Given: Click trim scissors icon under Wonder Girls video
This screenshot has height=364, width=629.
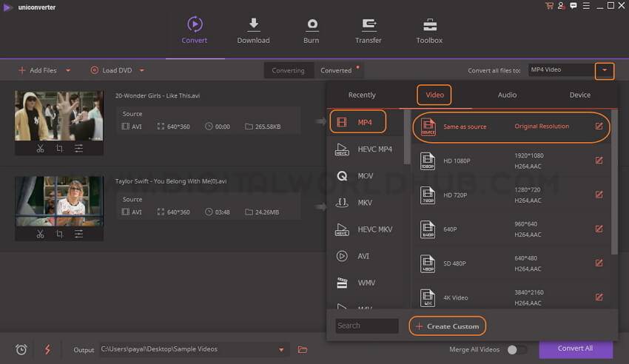Looking at the screenshot, I should coord(40,149).
